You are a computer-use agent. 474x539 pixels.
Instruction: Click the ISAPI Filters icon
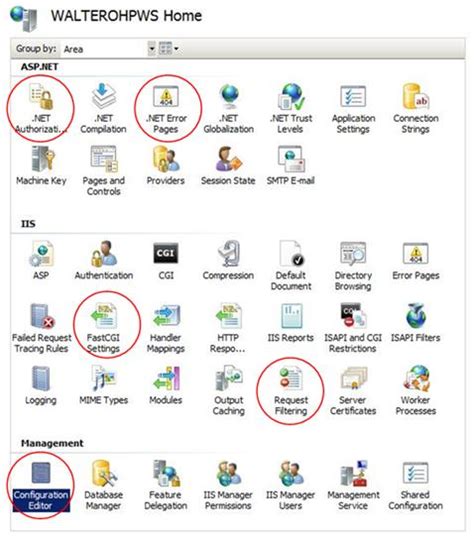(x=416, y=323)
